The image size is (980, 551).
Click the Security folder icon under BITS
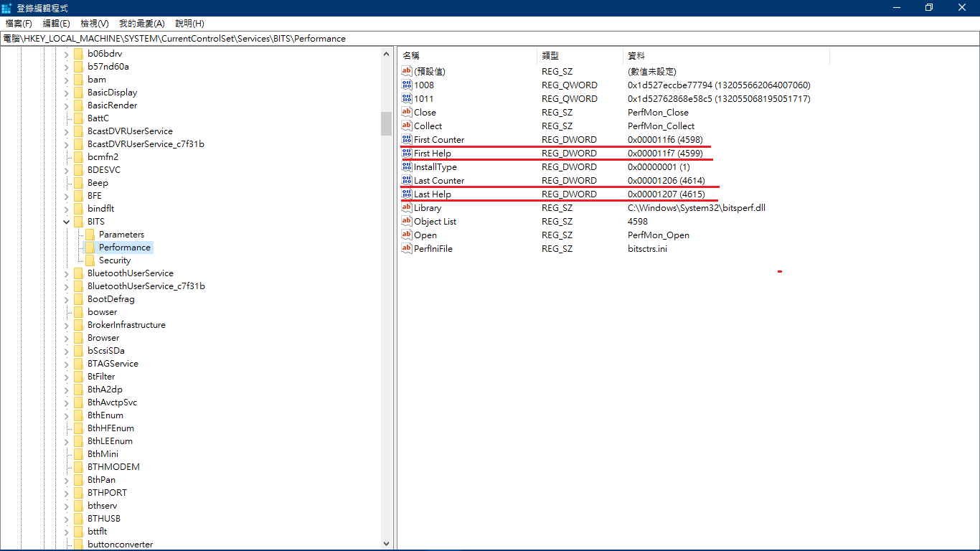click(90, 260)
